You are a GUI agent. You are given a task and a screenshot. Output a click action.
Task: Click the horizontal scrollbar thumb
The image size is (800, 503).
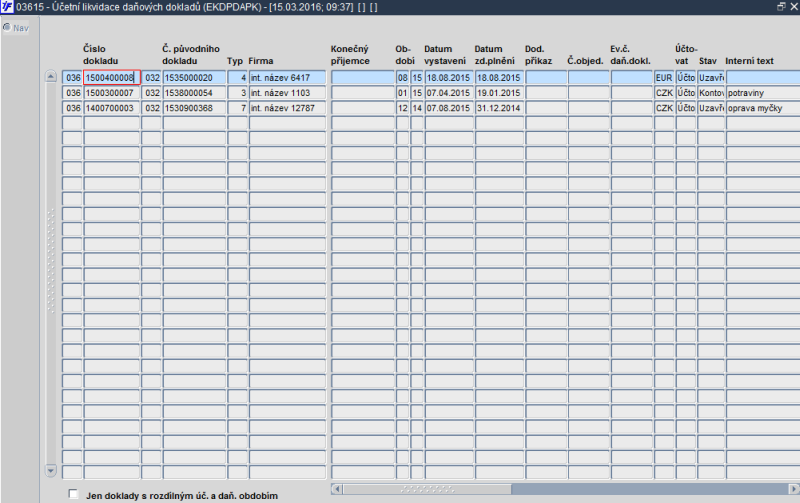[x=427, y=489]
